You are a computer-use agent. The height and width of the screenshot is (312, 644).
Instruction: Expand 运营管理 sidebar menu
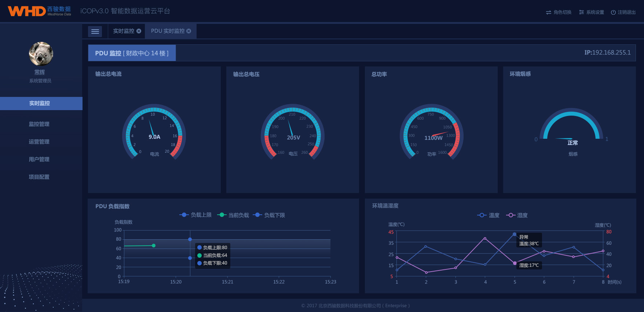[x=39, y=142]
